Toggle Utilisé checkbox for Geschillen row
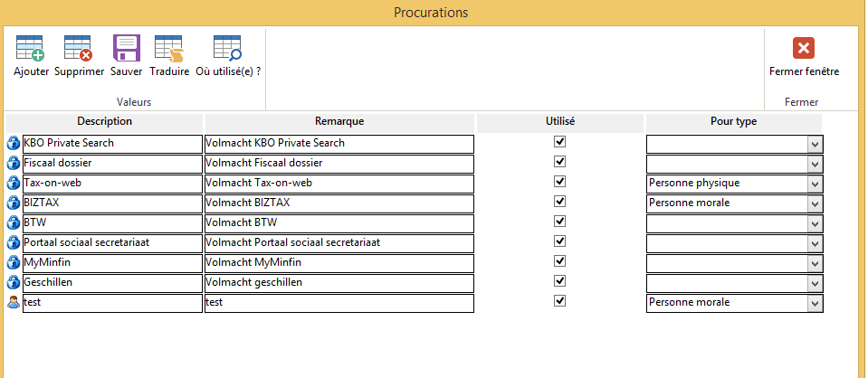The image size is (868, 378). click(x=560, y=282)
